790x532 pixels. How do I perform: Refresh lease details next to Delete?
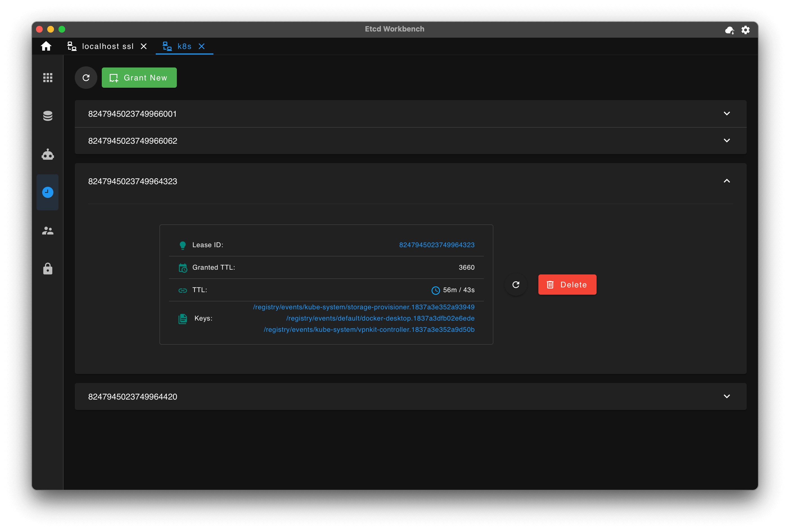(516, 285)
